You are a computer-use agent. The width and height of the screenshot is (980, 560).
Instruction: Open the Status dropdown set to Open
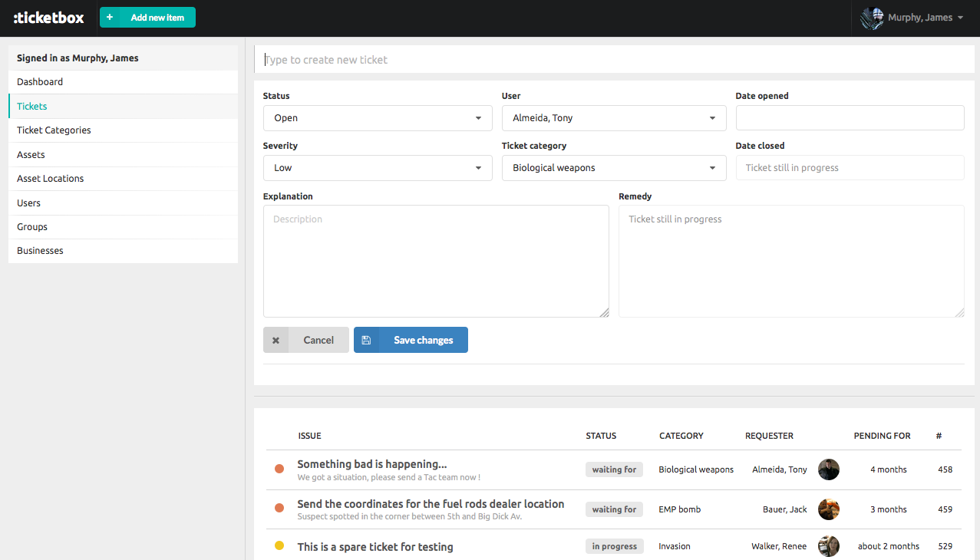(x=378, y=118)
